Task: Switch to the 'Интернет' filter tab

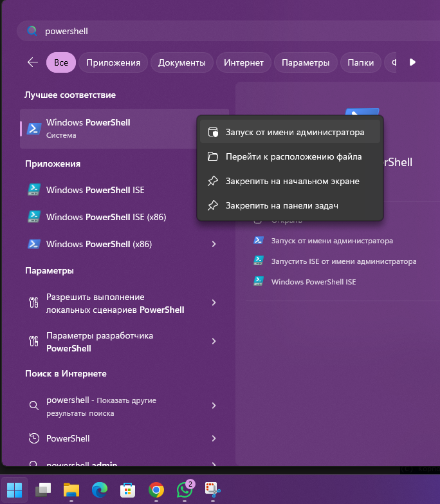Action: point(244,62)
